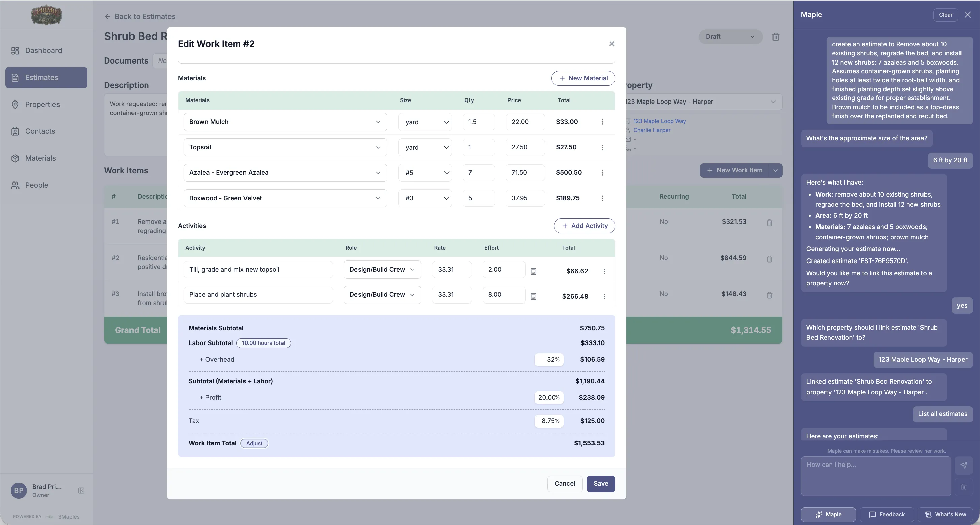Close the Maple assistant panel

pyautogui.click(x=968, y=15)
